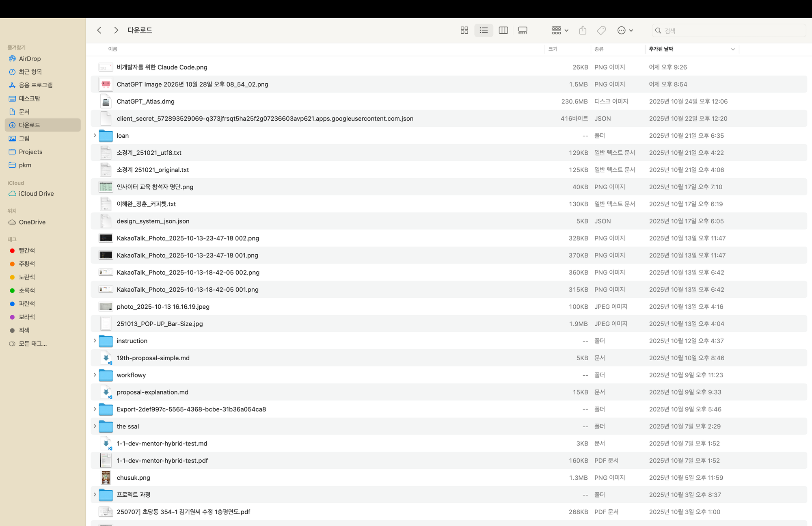
Task: Open the Projects folder in the sidebar
Action: (x=30, y=152)
